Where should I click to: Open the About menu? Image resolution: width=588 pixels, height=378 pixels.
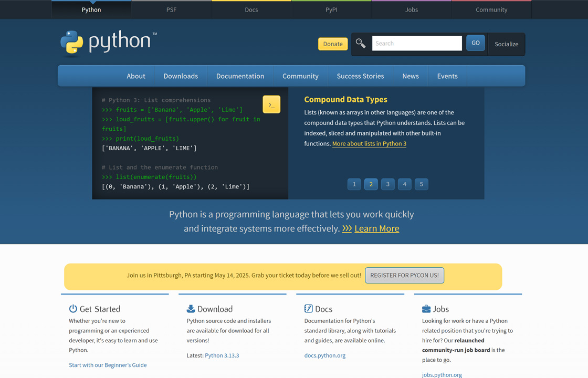136,76
